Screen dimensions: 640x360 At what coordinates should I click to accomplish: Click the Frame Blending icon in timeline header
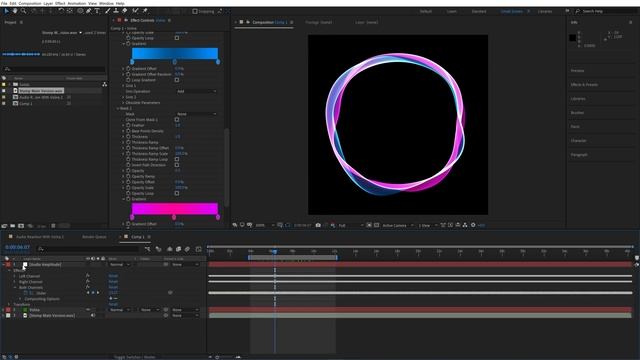(178, 249)
